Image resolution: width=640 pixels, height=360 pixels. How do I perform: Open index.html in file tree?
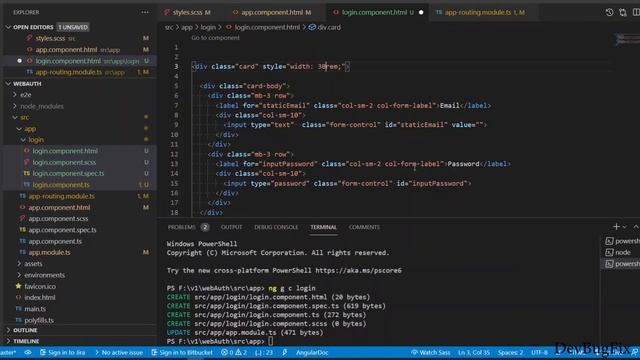pyautogui.click(x=40, y=298)
